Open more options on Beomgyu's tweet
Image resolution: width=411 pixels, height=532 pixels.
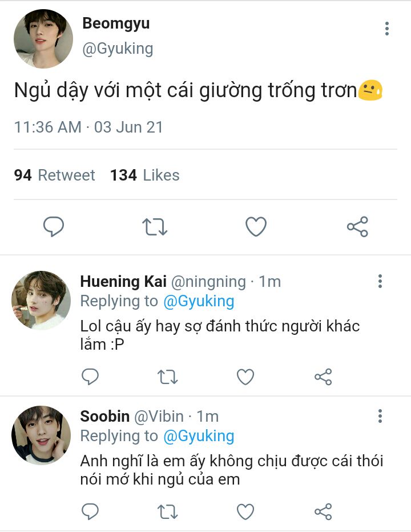[387, 29]
